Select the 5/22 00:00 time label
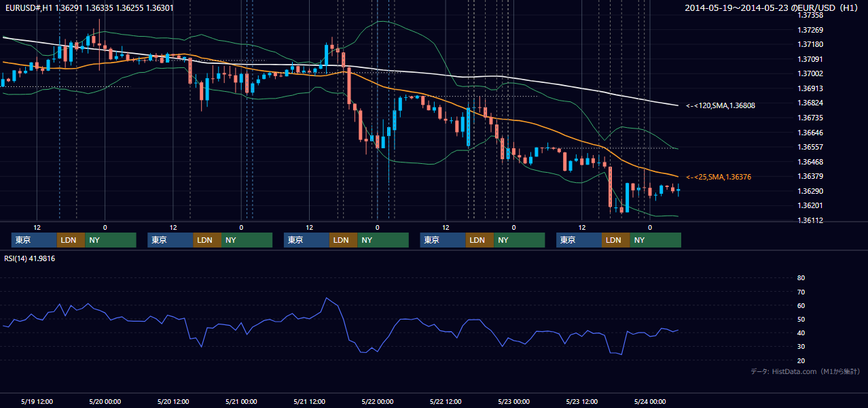 [377, 401]
